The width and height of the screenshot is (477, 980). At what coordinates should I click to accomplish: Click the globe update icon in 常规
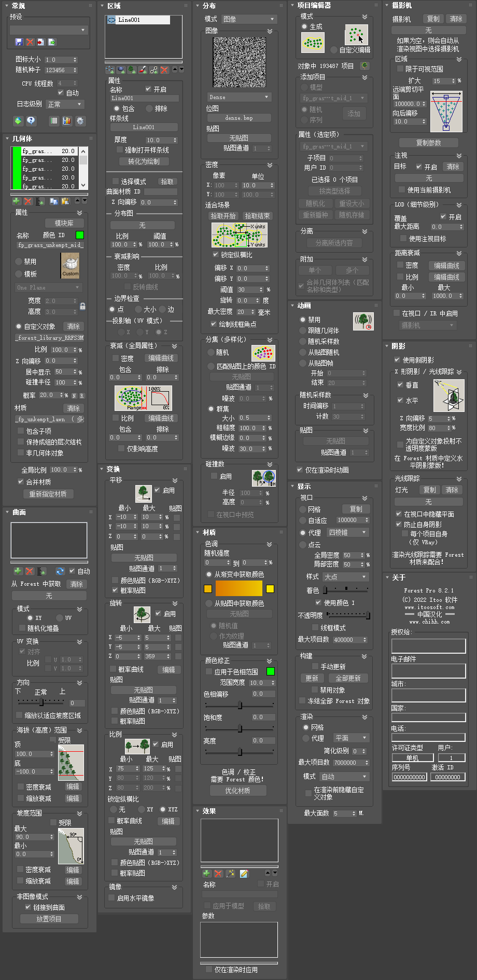tap(18, 120)
